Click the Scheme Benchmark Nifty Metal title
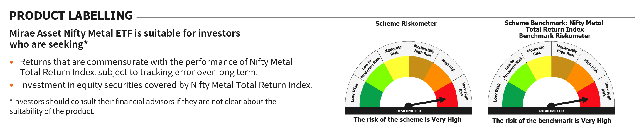Image resolution: width=644 pixels, height=127 pixels. (554, 29)
